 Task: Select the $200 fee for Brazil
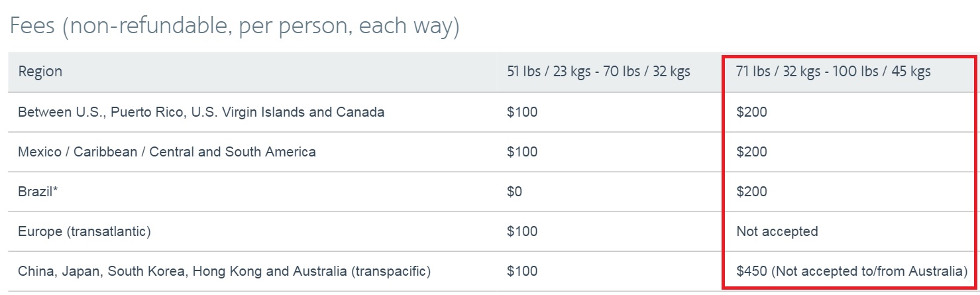pos(751,192)
